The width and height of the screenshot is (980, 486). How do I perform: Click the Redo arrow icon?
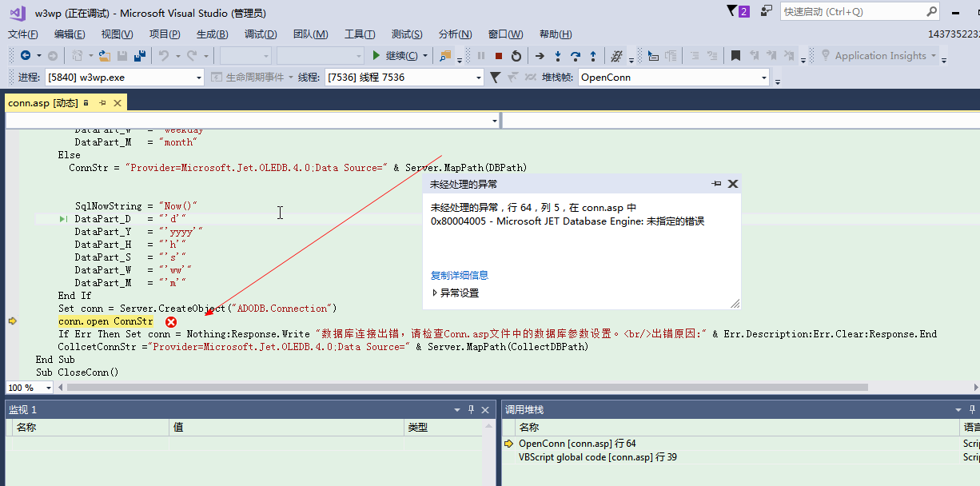pos(192,56)
